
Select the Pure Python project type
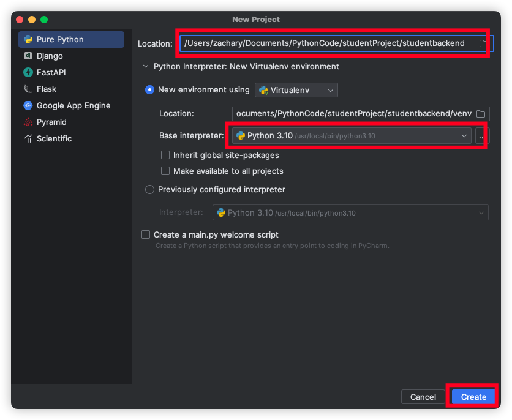(x=71, y=39)
